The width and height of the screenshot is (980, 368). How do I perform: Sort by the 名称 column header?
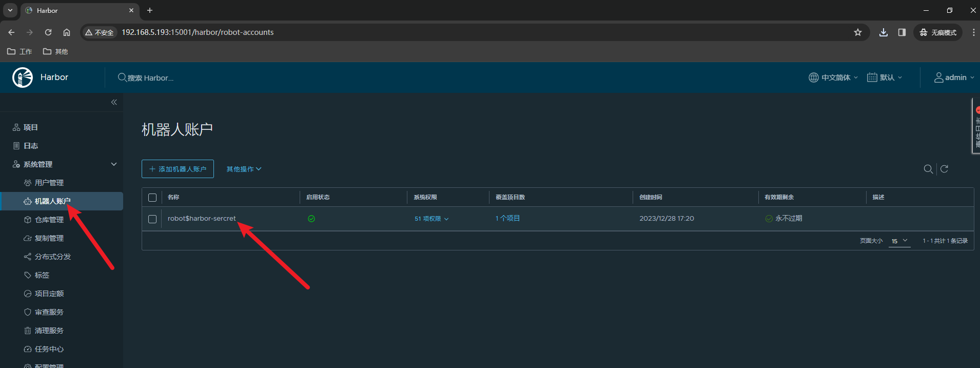pos(173,197)
